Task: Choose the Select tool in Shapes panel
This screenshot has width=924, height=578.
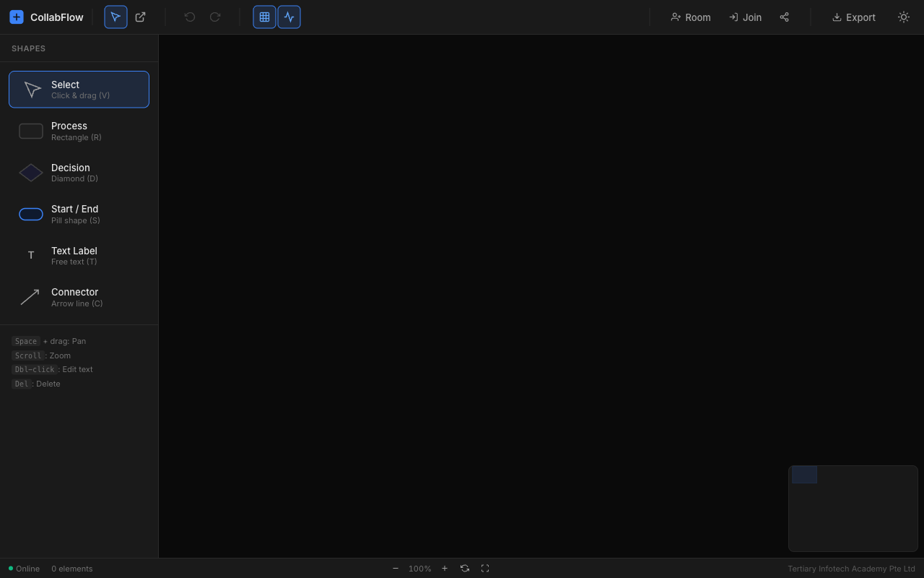Action: [x=79, y=90]
